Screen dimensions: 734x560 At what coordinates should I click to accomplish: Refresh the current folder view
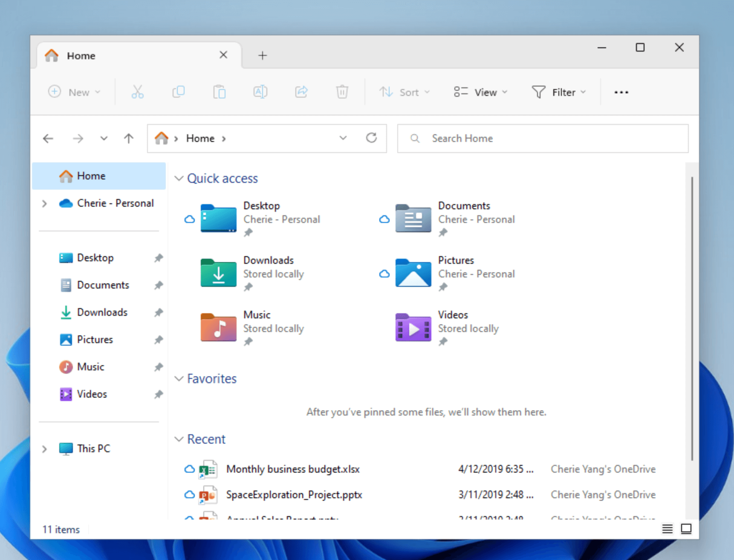click(x=371, y=138)
